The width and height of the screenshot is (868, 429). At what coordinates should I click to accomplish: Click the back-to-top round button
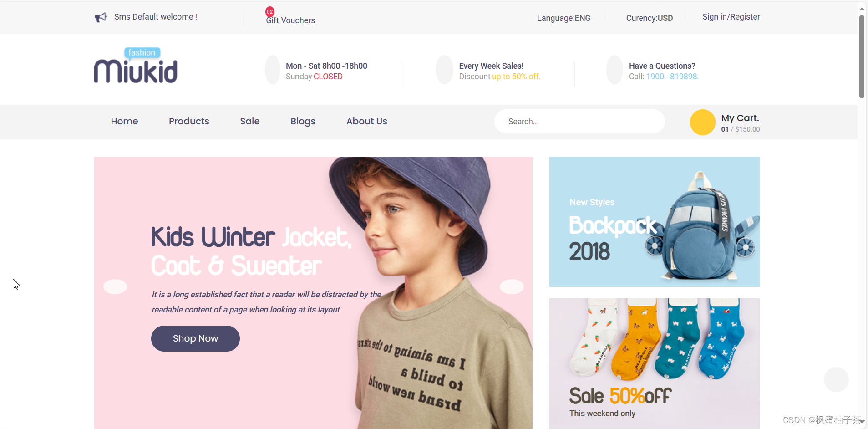pos(836,379)
